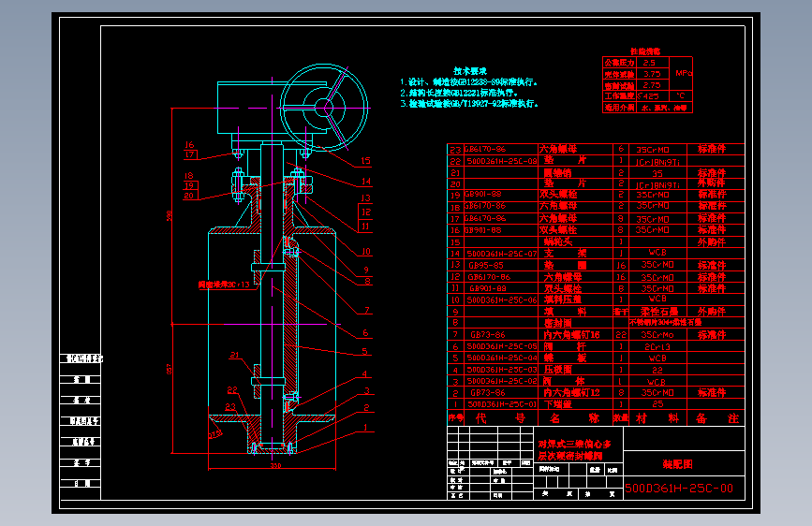Click code 500D361H-25C-08 in parts list
This screenshot has width=812, height=526.
tap(502, 161)
